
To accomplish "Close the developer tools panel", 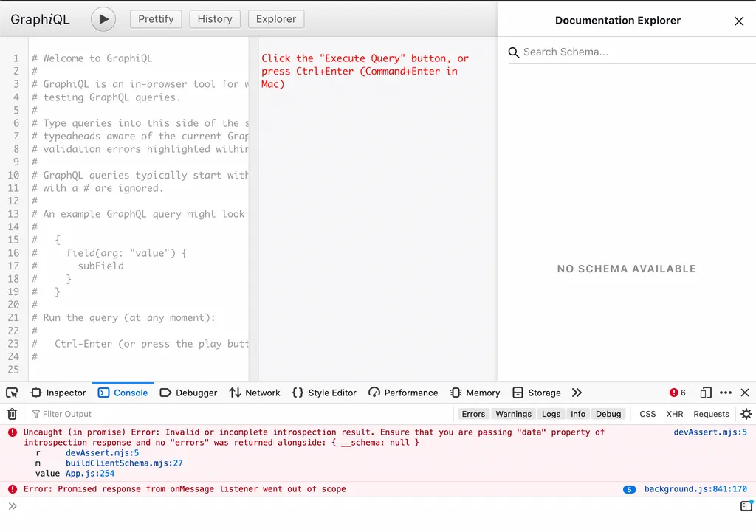I will (x=745, y=393).
